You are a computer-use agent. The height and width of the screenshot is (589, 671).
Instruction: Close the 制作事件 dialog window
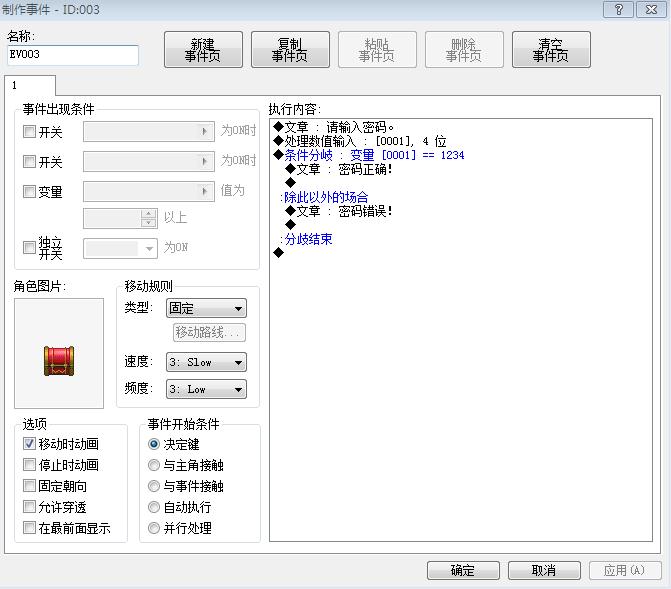[x=651, y=9]
